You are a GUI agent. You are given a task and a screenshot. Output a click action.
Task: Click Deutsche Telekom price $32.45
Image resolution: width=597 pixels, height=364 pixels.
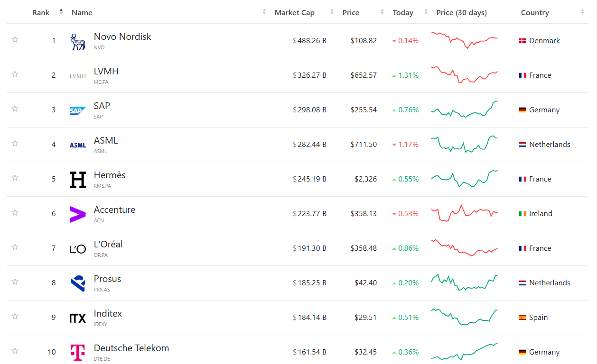[365, 352]
